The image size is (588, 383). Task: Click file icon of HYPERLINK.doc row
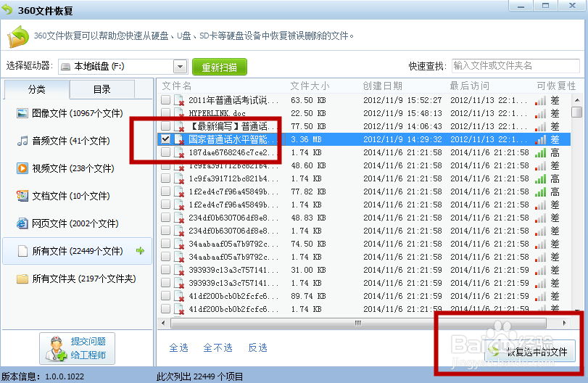click(180, 113)
